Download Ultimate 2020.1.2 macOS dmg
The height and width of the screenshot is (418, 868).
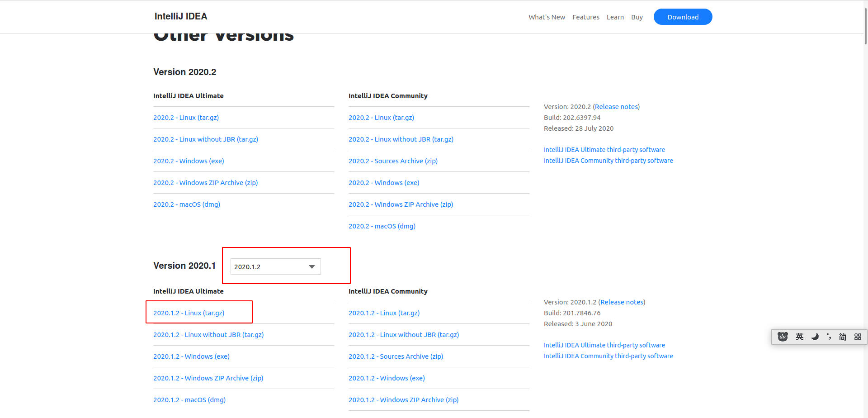[189, 400]
